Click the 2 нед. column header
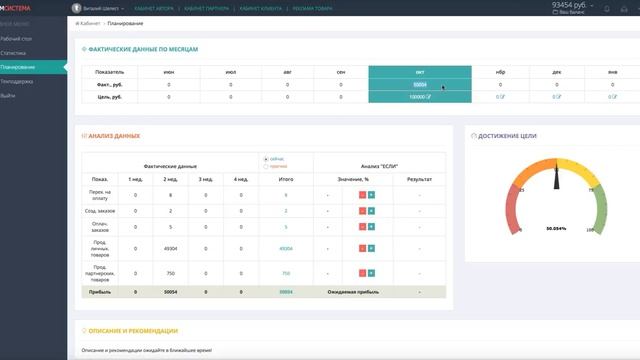Image resolution: width=640 pixels, height=360 pixels. [x=171, y=179]
